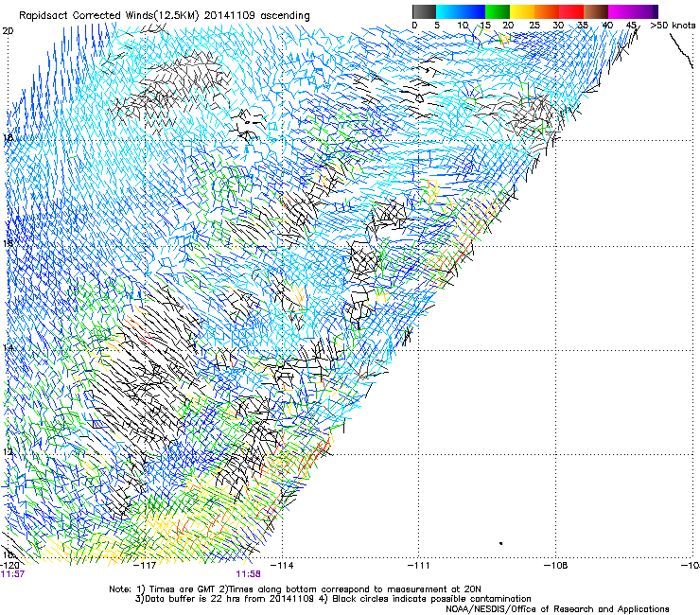Image resolution: width=700 pixels, height=615 pixels.
Task: Click the '11:57' purple time label
Action: point(12,574)
